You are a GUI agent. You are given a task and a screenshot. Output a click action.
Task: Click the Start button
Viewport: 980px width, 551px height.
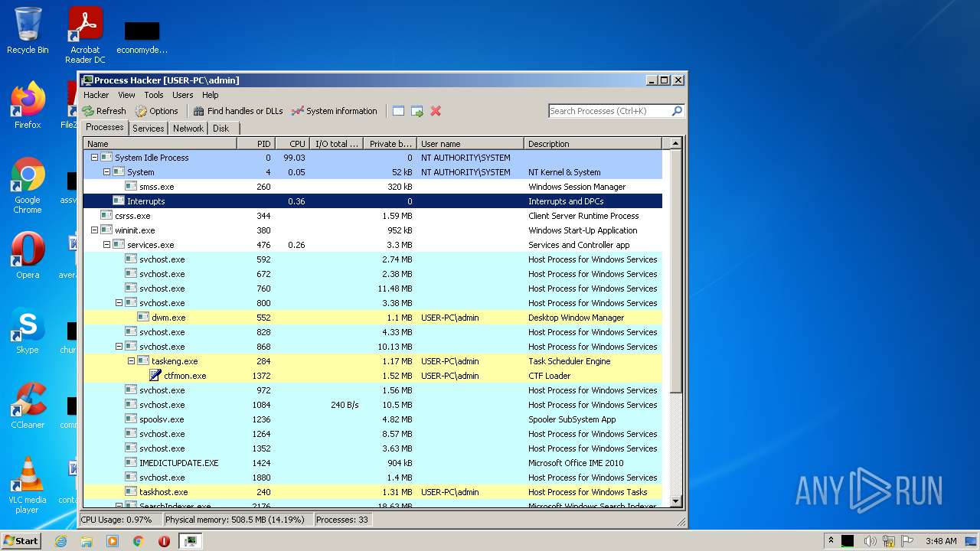[21, 540]
